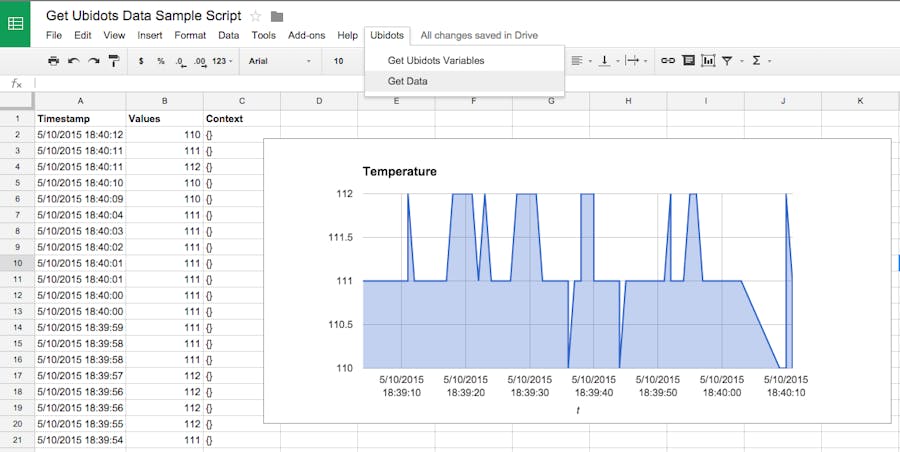This screenshot has height=452, width=900.
Task: Open the Insert menu
Action: (150, 35)
